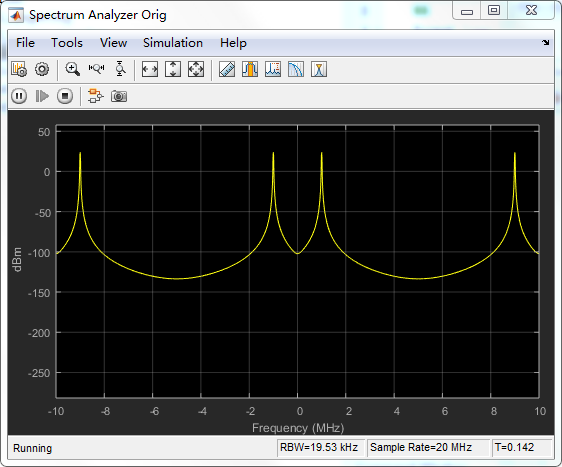Close the Spectrum Analyzer window
This screenshot has height=467, width=562.
(x=531, y=10)
